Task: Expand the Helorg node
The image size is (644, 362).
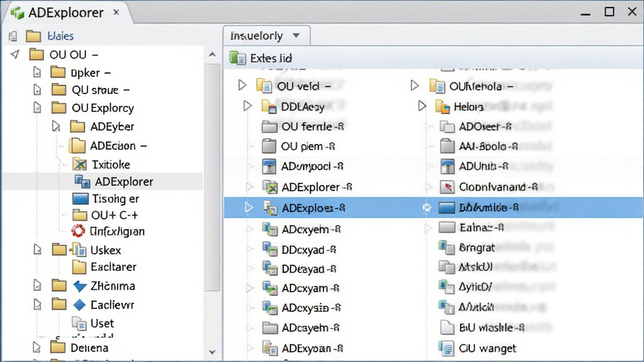Action: [x=422, y=106]
